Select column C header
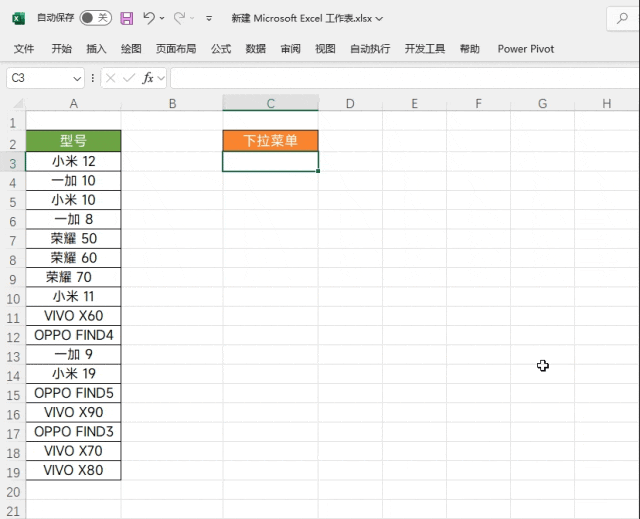Screen dimensions: 640x519 [271, 104]
